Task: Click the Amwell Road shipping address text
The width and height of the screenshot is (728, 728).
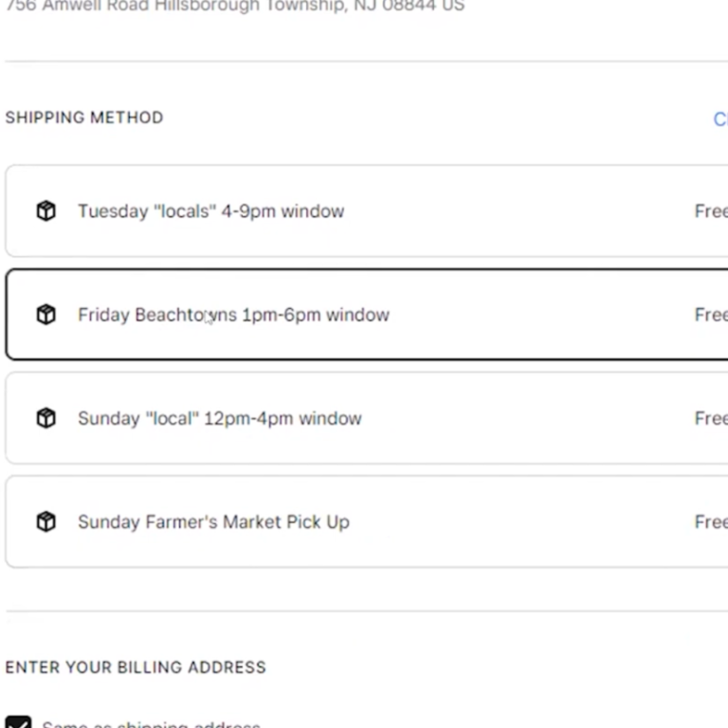Action: click(x=235, y=6)
